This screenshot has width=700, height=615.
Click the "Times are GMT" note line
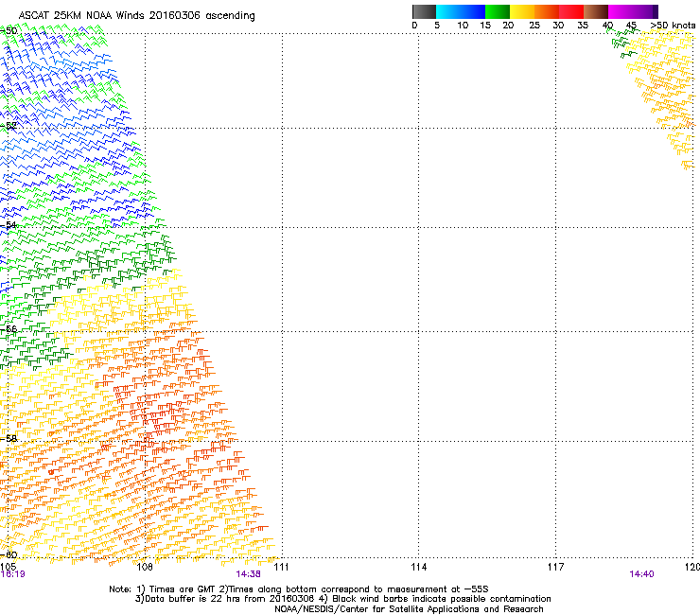pyautogui.click(x=298, y=589)
